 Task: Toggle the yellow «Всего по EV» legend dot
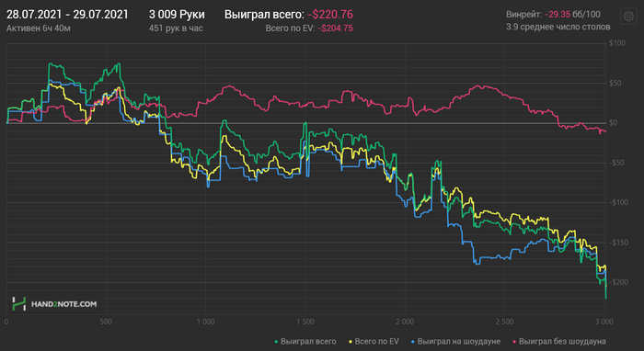(x=351, y=341)
